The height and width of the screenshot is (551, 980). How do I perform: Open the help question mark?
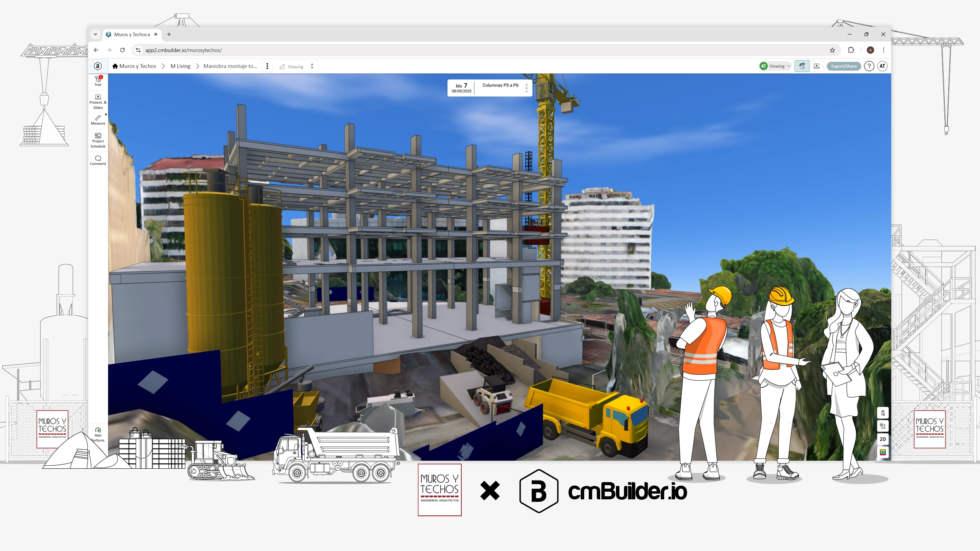869,66
